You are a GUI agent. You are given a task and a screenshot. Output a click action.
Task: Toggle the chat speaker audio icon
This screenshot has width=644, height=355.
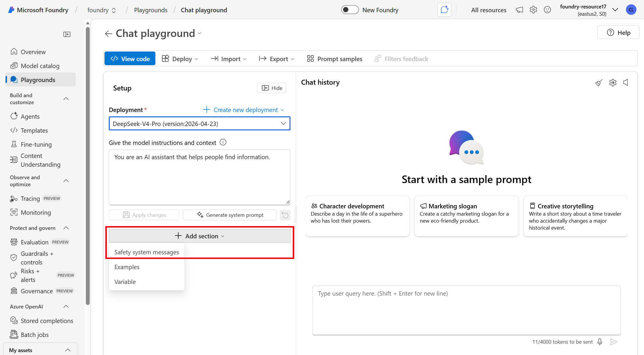click(626, 83)
